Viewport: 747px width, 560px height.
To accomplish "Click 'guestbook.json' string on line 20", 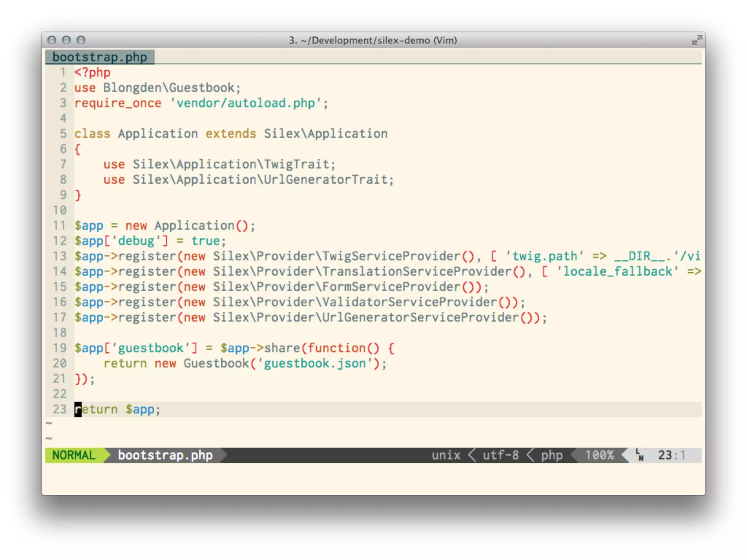I will click(x=314, y=363).
